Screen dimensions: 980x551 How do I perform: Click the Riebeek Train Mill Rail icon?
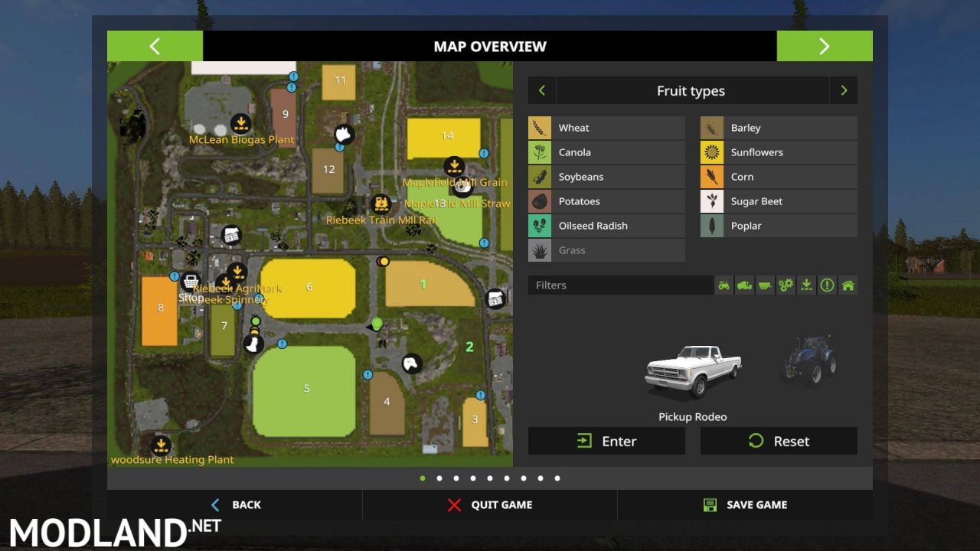381,204
